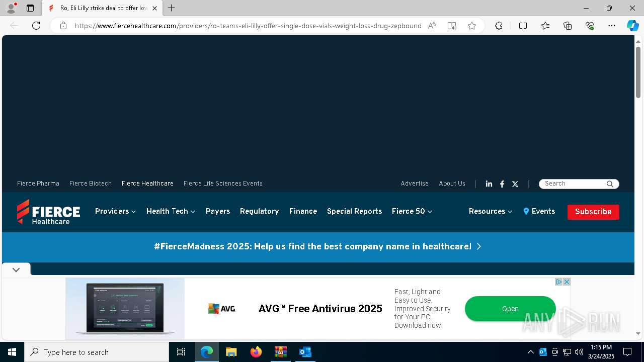Click the green Open button on the AVG ad

[510, 309]
